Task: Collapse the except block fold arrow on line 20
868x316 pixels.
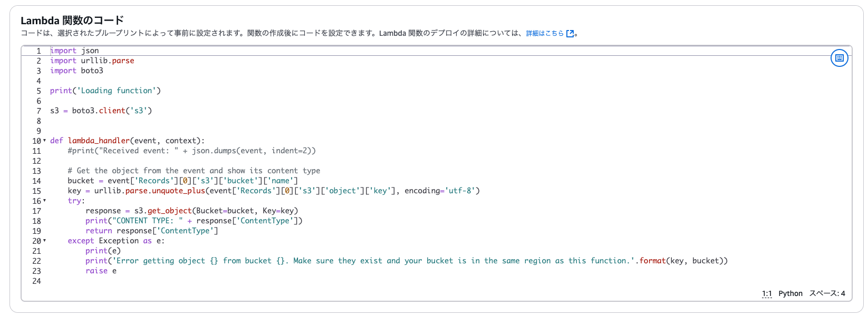Action: pos(44,241)
